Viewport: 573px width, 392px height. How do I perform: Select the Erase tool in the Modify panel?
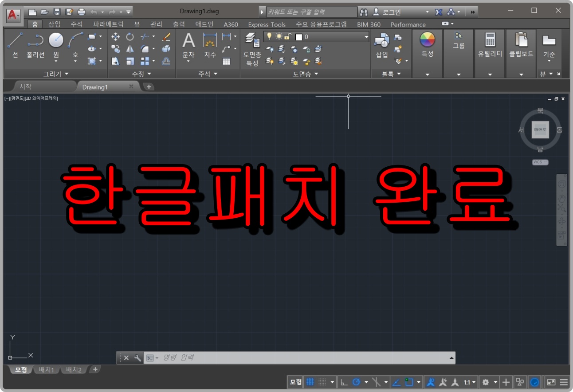pyautogui.click(x=166, y=37)
